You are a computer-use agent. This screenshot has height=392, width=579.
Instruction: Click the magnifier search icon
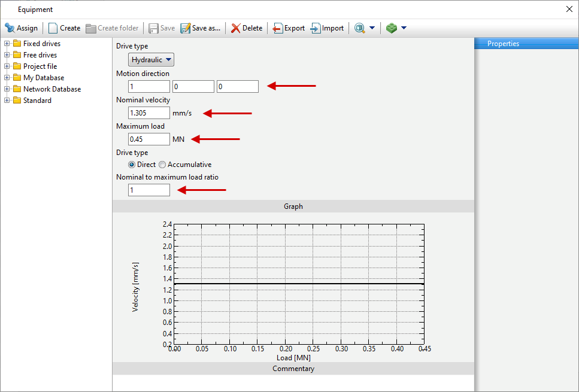(360, 28)
